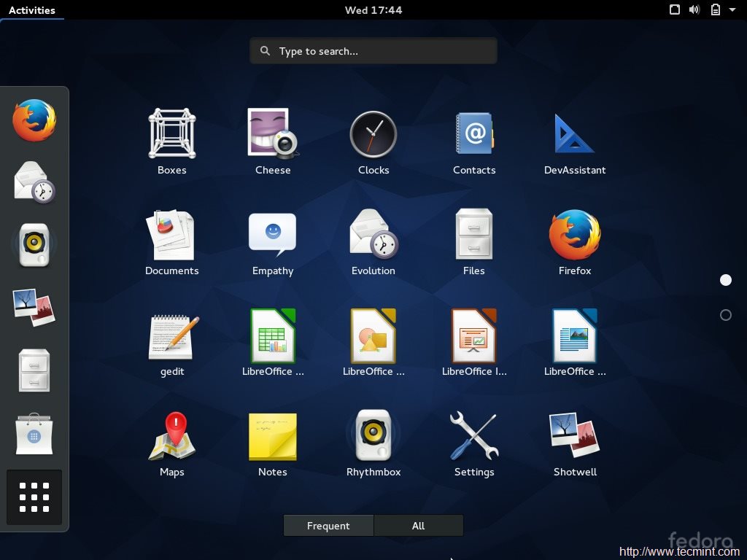This screenshot has width=747, height=560.
Task: Click Evolution mail in the dock
Action: coord(34,182)
